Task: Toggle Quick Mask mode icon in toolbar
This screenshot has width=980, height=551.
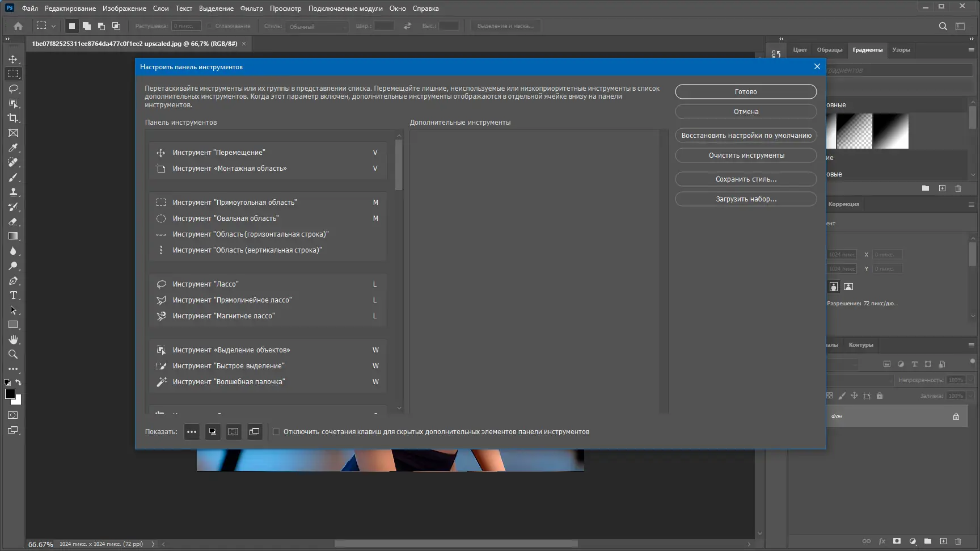Action: click(x=13, y=415)
